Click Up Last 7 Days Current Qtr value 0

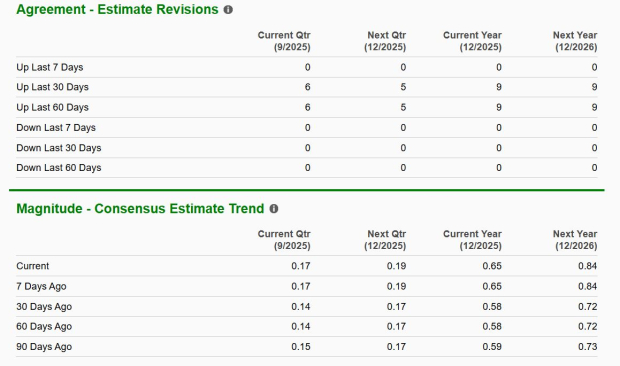click(308, 67)
